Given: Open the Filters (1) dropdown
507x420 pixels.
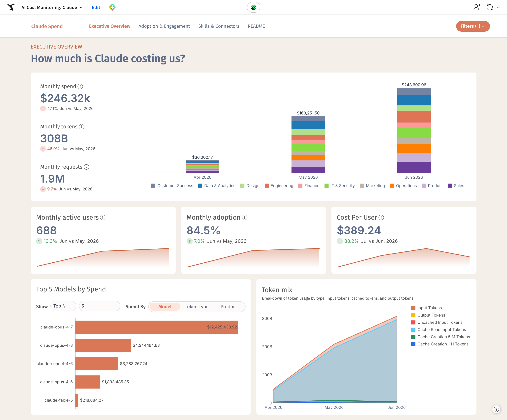Looking at the screenshot, I should coord(473,26).
